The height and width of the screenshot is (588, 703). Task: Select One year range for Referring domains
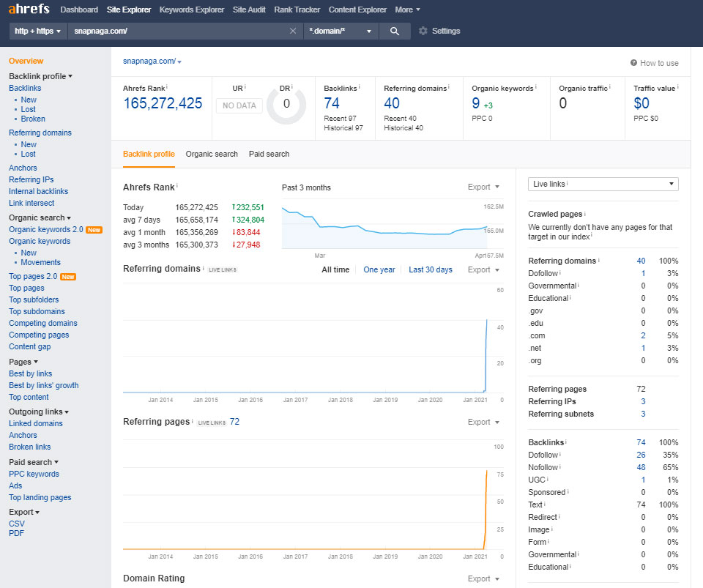[379, 269]
